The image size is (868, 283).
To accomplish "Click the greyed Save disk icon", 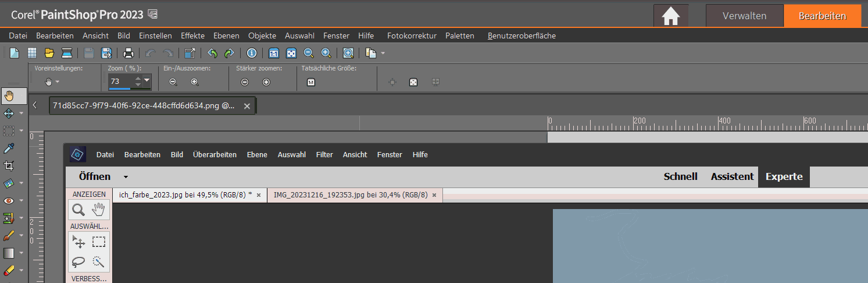I will coord(89,53).
